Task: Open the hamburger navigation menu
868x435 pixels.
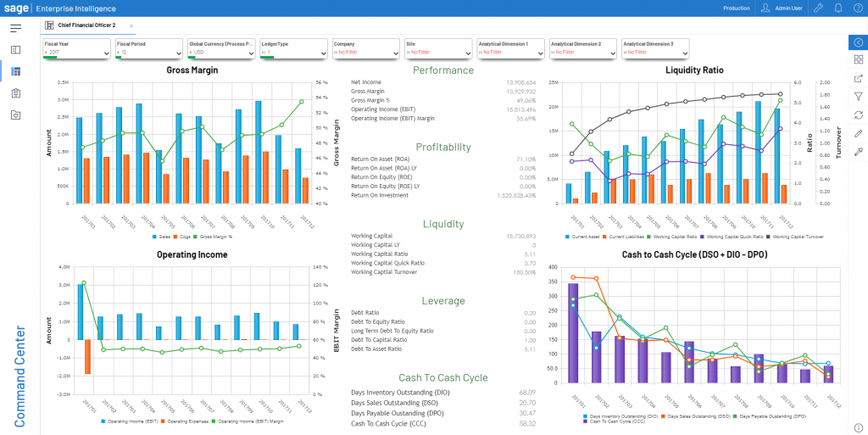Action: click(x=15, y=28)
